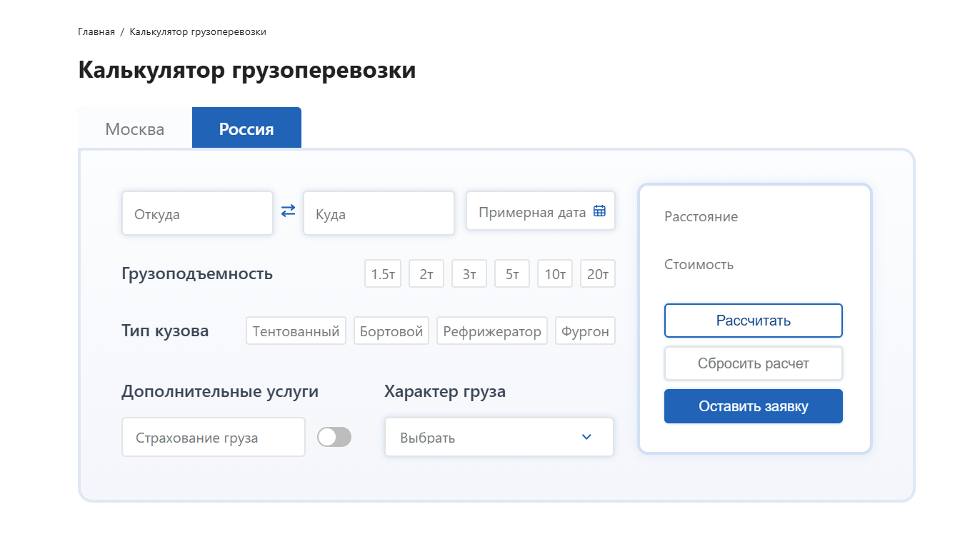Select 1.5т load capacity option

[x=383, y=274]
